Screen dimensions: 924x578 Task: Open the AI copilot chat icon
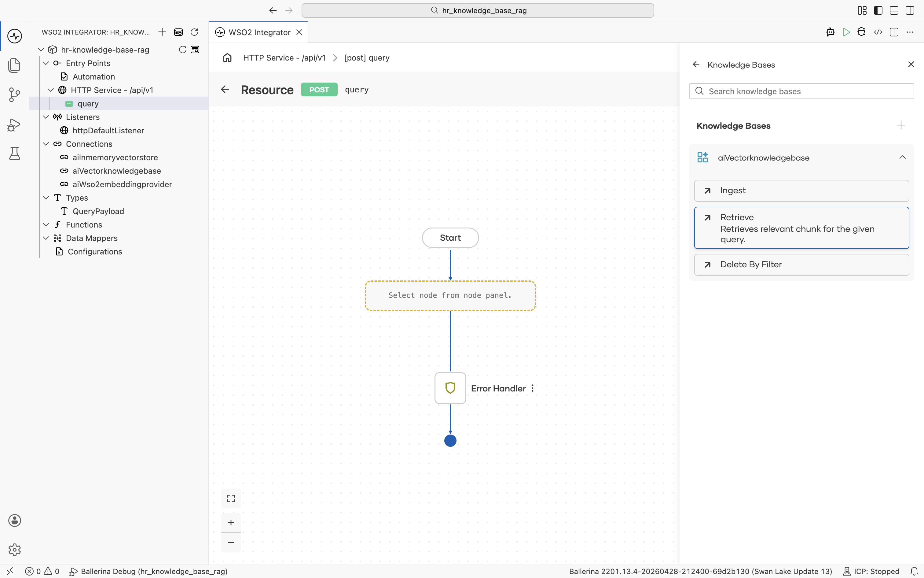click(x=830, y=32)
